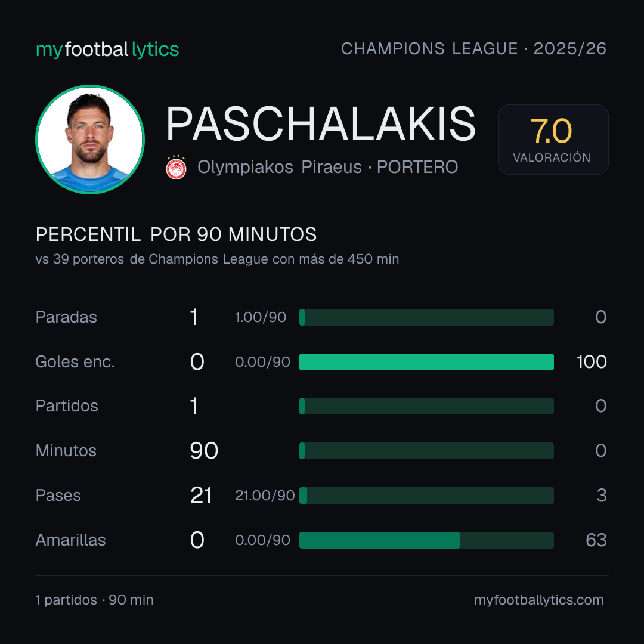
Task: Select the 7.0 Valoración rating badge
Action: 553,139
